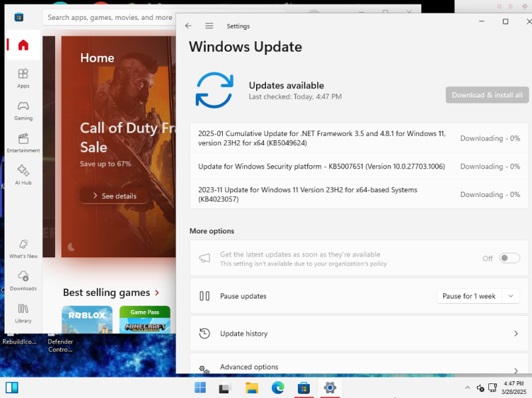Open Task View on taskbar
The image size is (532, 398).
[x=225, y=387]
